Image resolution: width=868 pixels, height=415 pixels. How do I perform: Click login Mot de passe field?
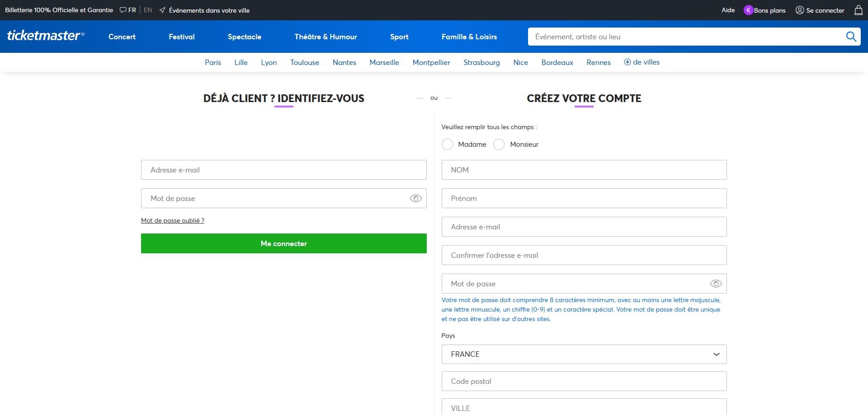coord(284,198)
